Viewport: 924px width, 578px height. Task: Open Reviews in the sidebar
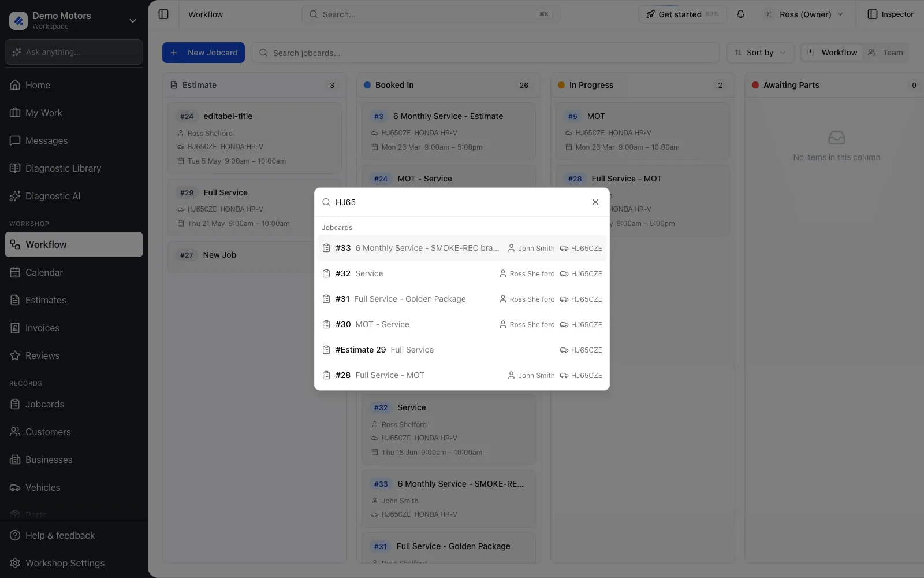pos(74,355)
